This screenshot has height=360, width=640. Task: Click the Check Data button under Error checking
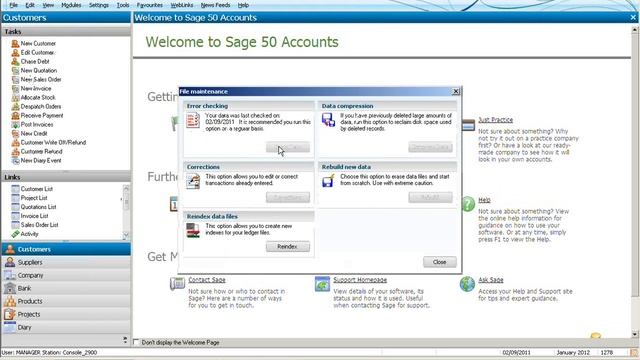[288, 147]
